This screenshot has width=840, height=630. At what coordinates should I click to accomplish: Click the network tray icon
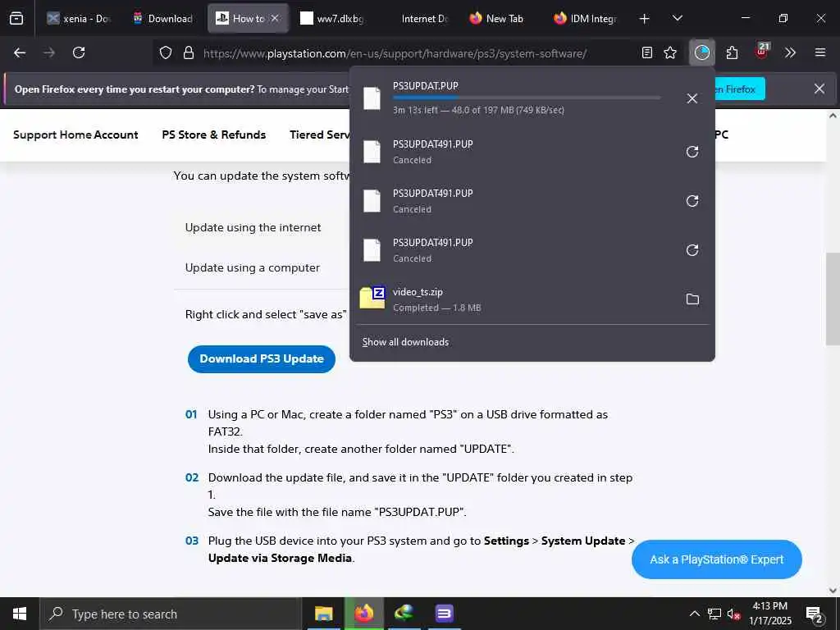click(714, 614)
